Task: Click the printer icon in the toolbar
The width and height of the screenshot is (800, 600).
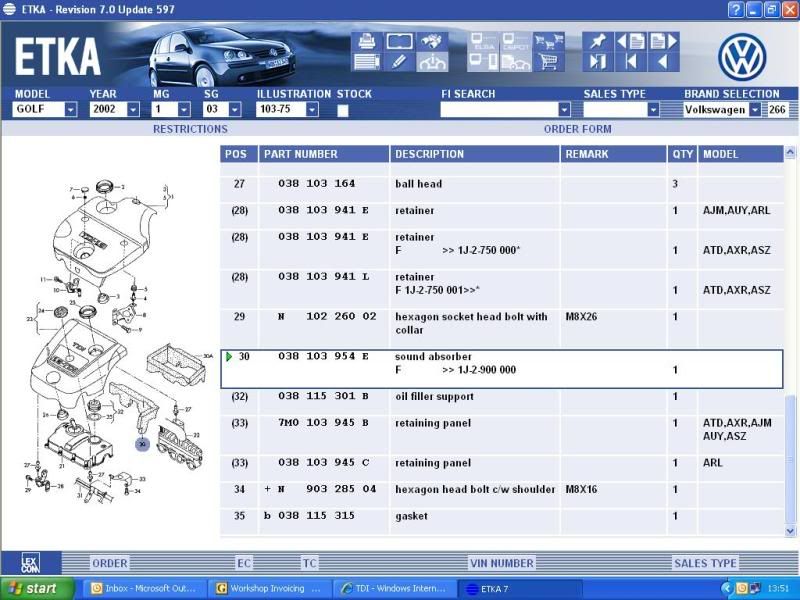Action: pyautogui.click(x=366, y=41)
